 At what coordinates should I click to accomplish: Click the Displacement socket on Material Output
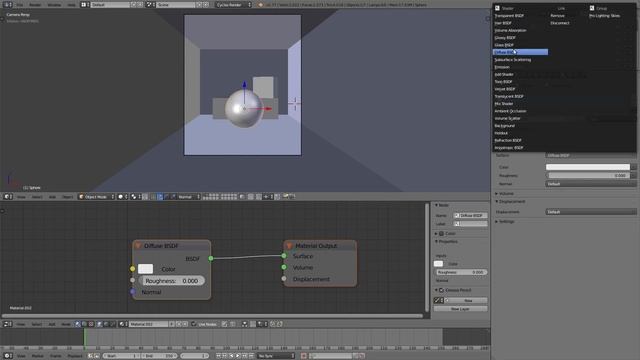(284, 279)
